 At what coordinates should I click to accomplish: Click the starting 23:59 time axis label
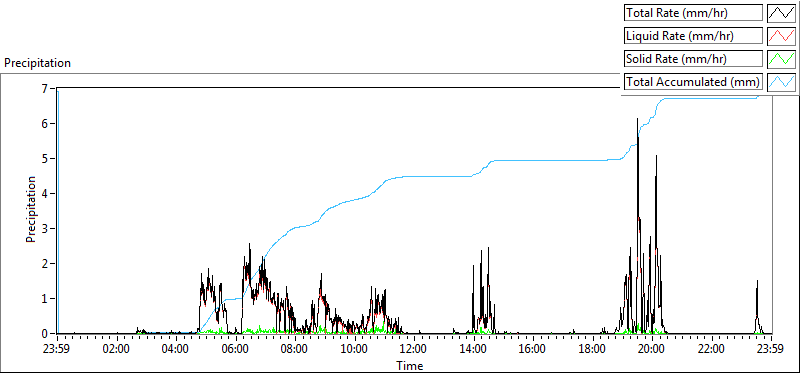pyautogui.click(x=57, y=350)
